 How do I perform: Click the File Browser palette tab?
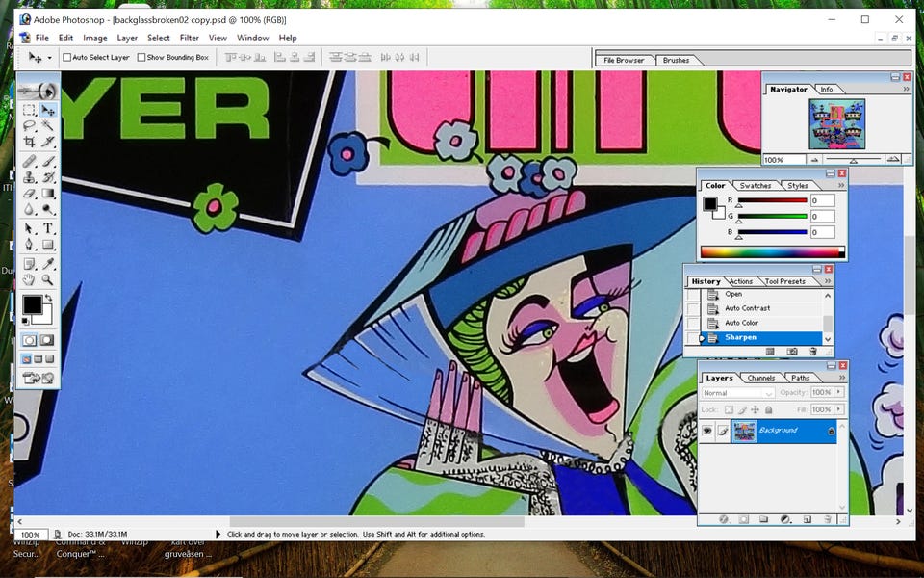coord(624,60)
